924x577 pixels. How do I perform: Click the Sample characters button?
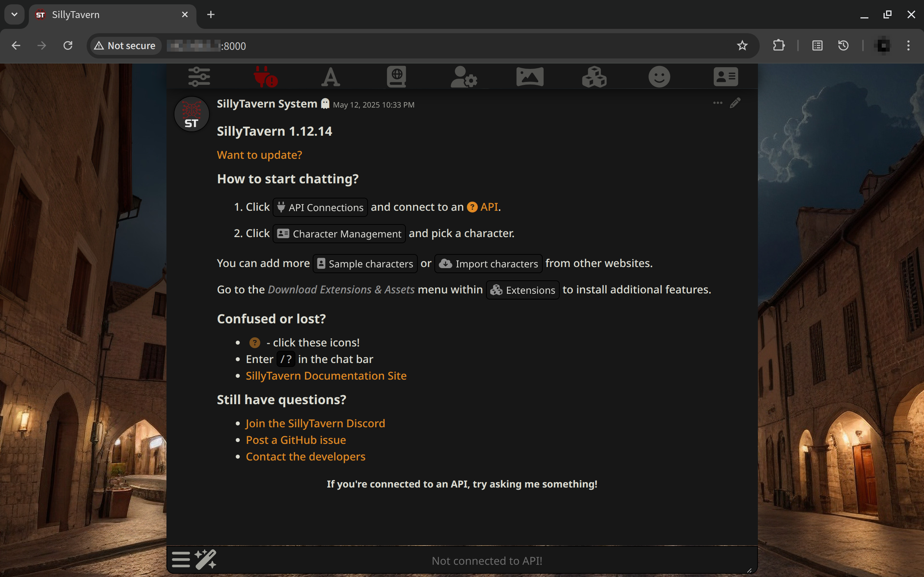[365, 264]
